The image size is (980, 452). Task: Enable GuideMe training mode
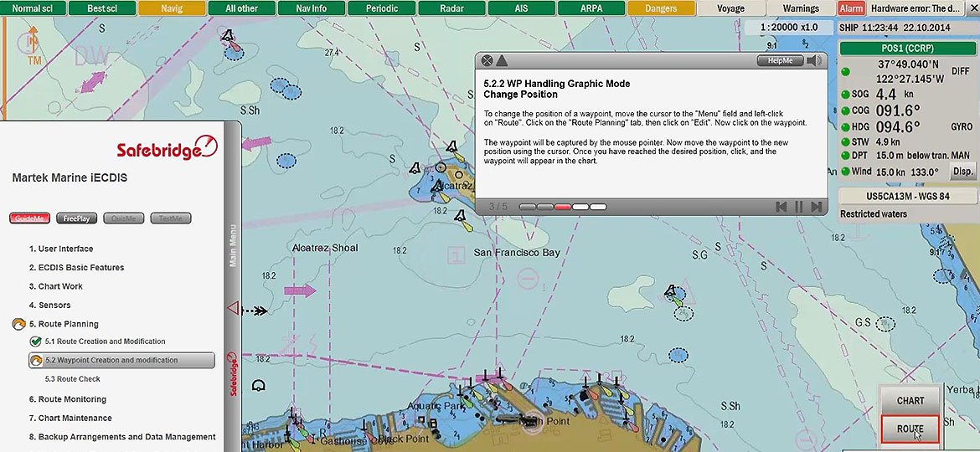point(30,218)
